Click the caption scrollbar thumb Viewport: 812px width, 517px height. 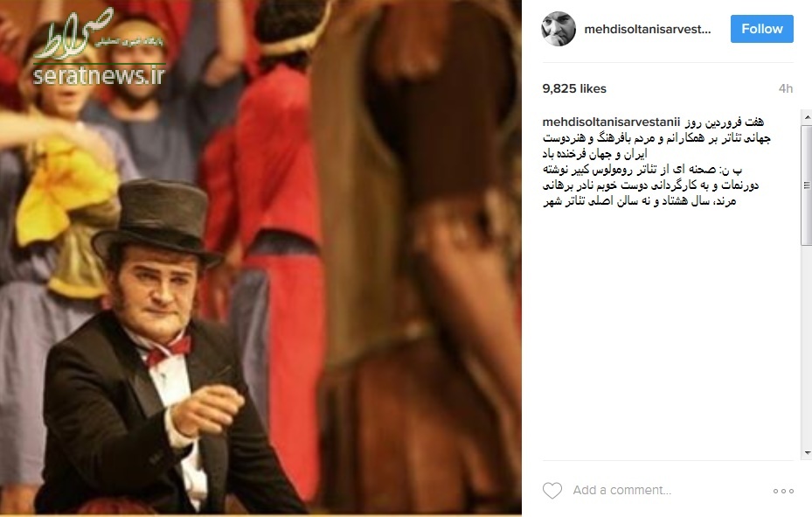click(807, 185)
